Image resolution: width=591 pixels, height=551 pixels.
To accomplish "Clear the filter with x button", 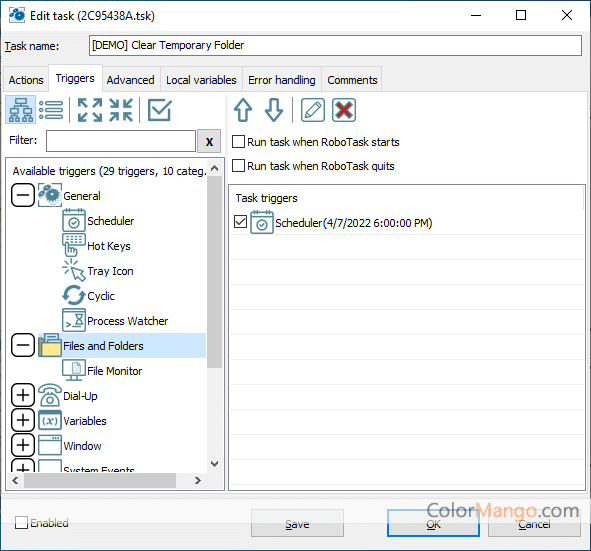I will [x=209, y=141].
